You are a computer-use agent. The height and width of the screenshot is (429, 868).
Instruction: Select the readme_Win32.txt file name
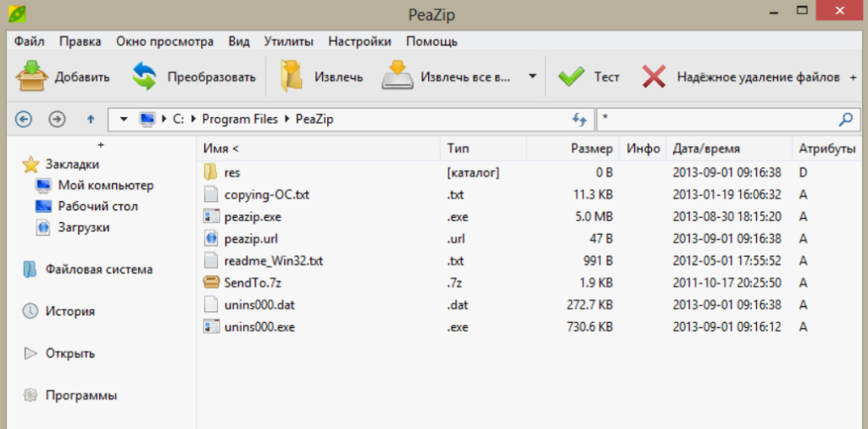(274, 261)
